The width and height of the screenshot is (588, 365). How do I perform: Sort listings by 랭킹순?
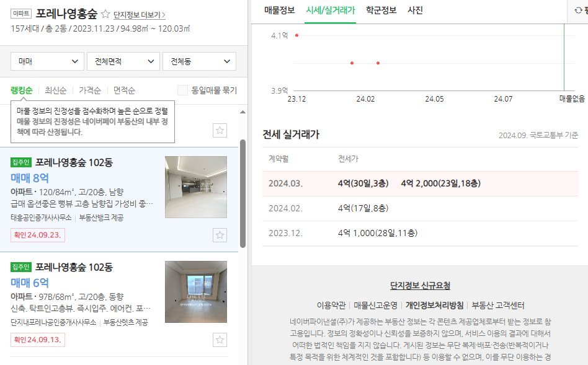pos(21,90)
